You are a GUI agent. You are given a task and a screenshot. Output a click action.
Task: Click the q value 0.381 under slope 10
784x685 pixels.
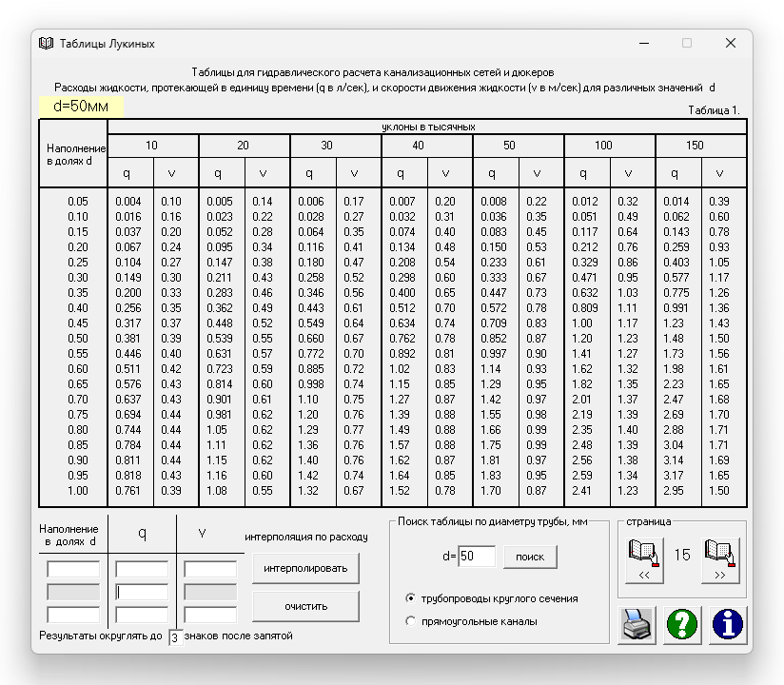point(128,339)
